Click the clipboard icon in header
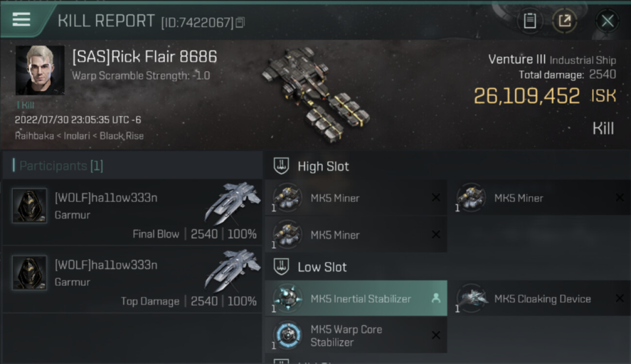 coord(530,21)
